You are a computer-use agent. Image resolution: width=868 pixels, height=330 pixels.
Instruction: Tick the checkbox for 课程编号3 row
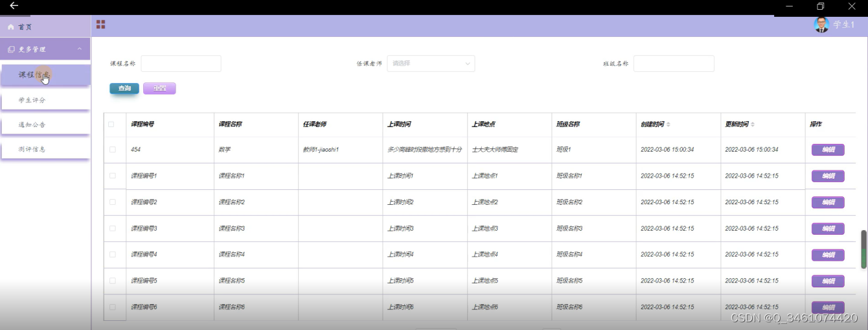[x=113, y=228]
